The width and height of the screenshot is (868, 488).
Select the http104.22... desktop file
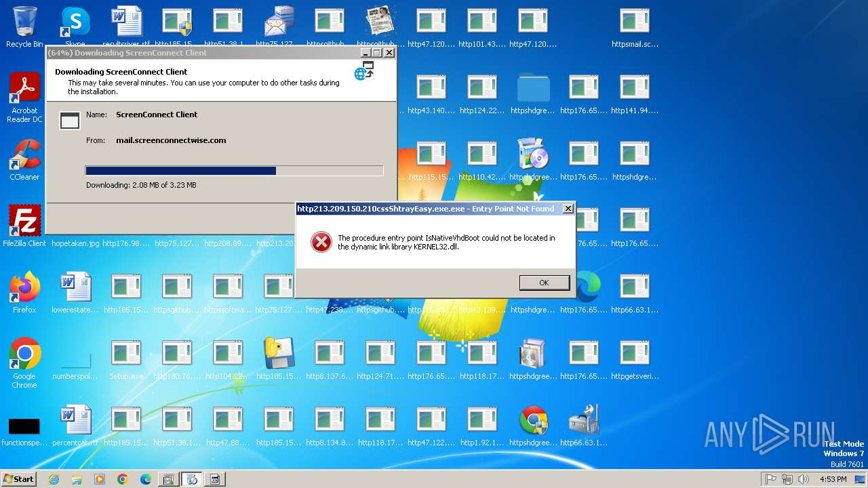point(228,359)
